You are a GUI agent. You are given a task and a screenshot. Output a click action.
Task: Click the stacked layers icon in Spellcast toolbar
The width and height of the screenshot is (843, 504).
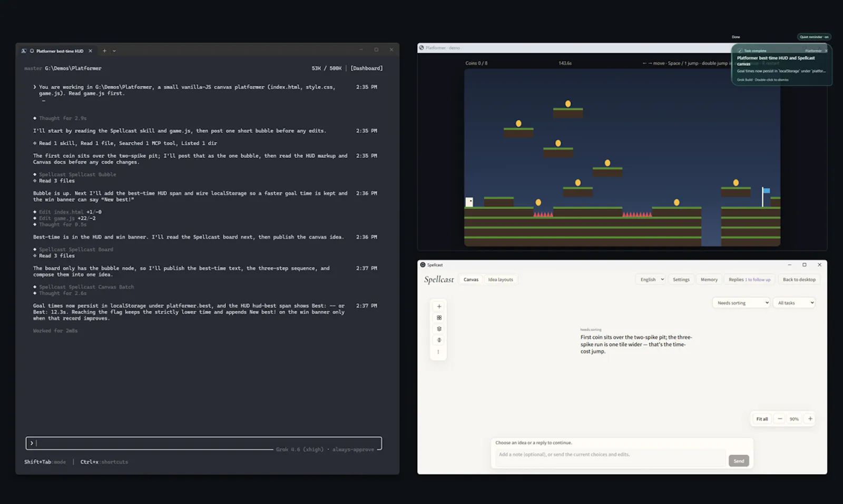click(439, 329)
